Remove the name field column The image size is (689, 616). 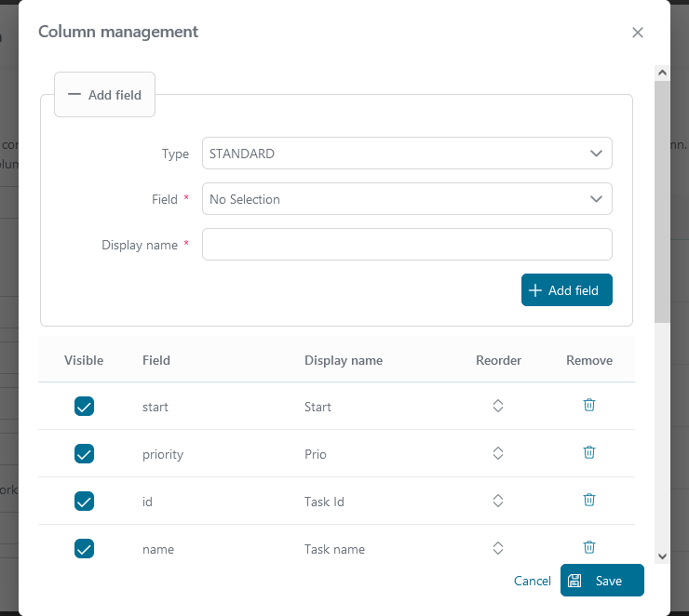coord(588,548)
